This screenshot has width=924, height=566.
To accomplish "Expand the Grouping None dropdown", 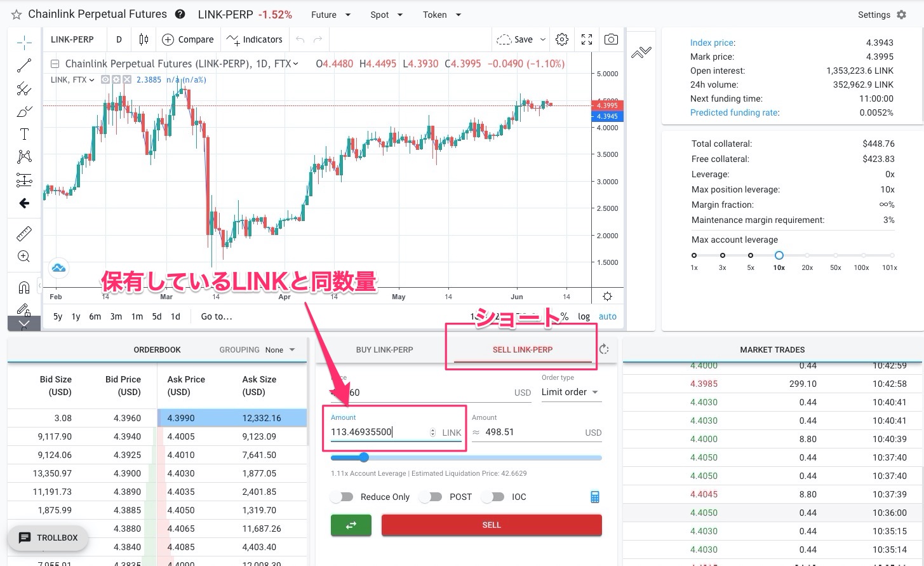I will [x=280, y=350].
